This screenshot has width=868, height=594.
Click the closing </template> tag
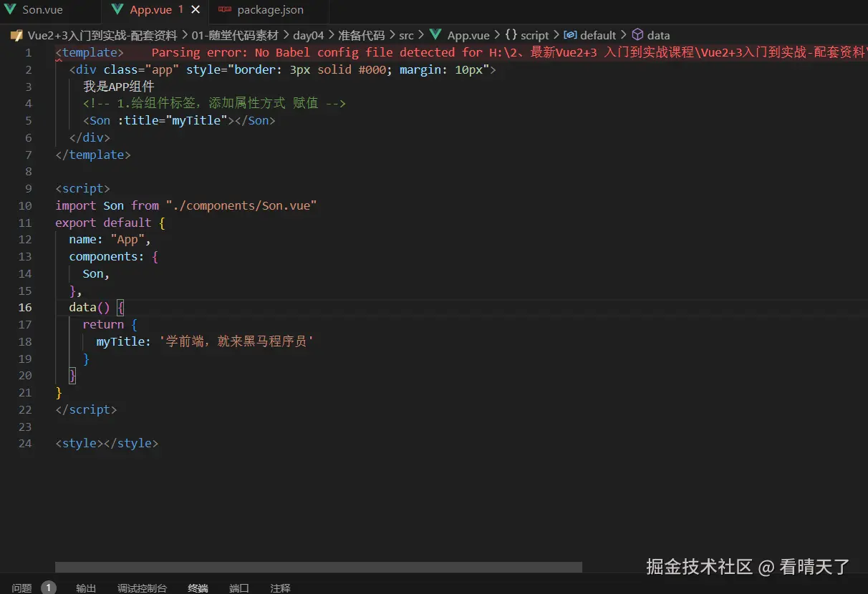click(93, 155)
